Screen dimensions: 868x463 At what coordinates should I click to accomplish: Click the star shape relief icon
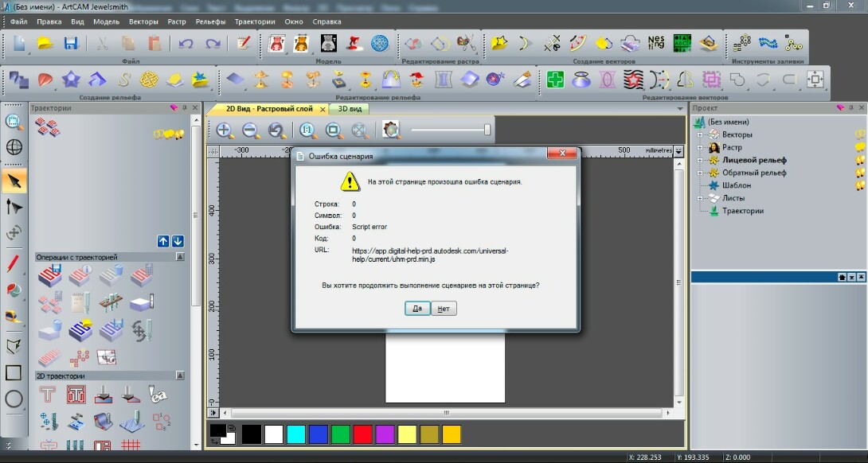(x=71, y=80)
